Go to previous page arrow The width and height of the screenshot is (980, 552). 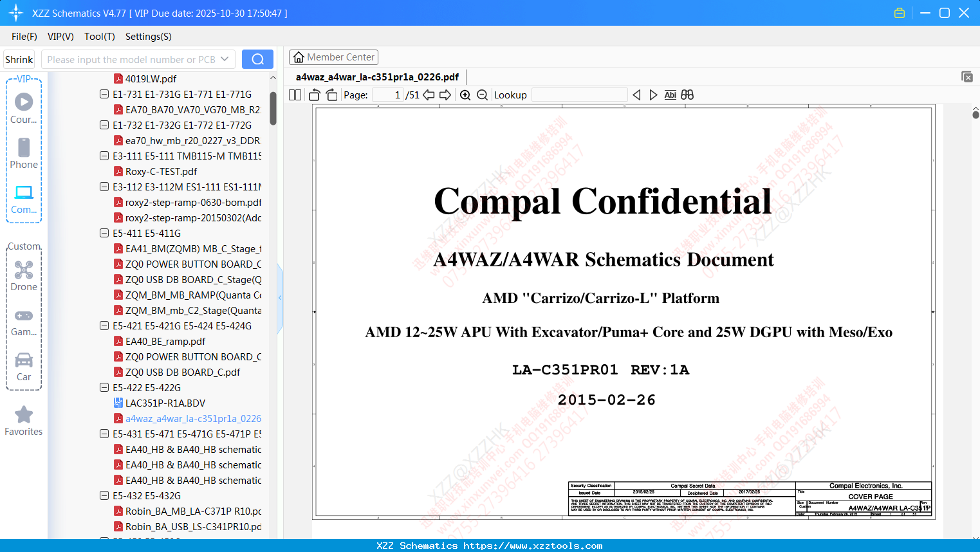[x=429, y=95]
